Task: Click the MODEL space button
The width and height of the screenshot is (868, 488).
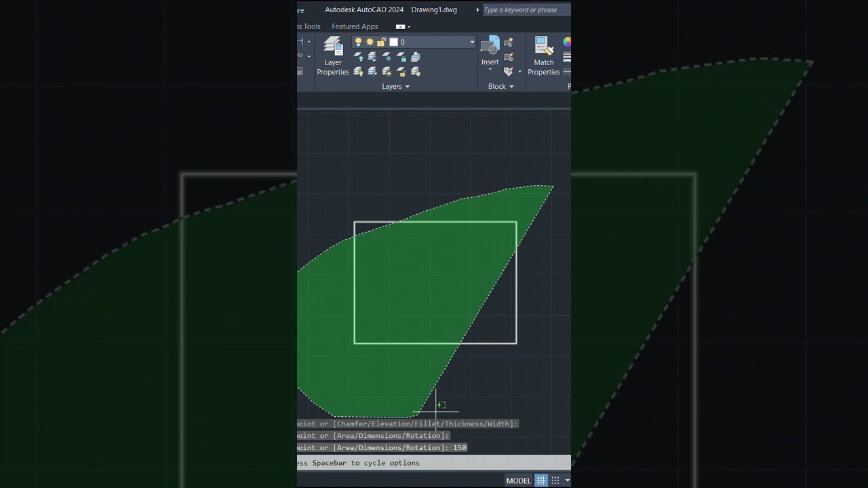Action: [x=518, y=481]
